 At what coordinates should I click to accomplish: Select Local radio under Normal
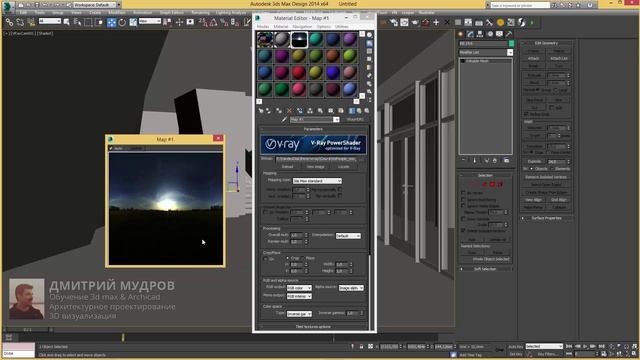556,90
